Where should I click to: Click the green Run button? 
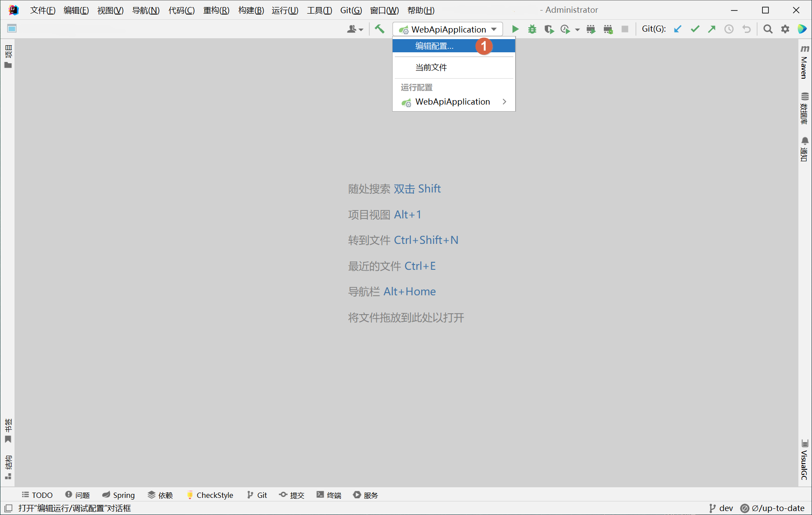click(515, 29)
